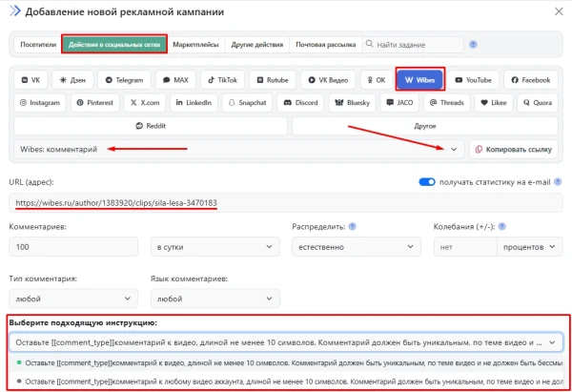Toggle the e-mail statistics switch
Image resolution: width=572 pixels, height=392 pixels.
426,182
